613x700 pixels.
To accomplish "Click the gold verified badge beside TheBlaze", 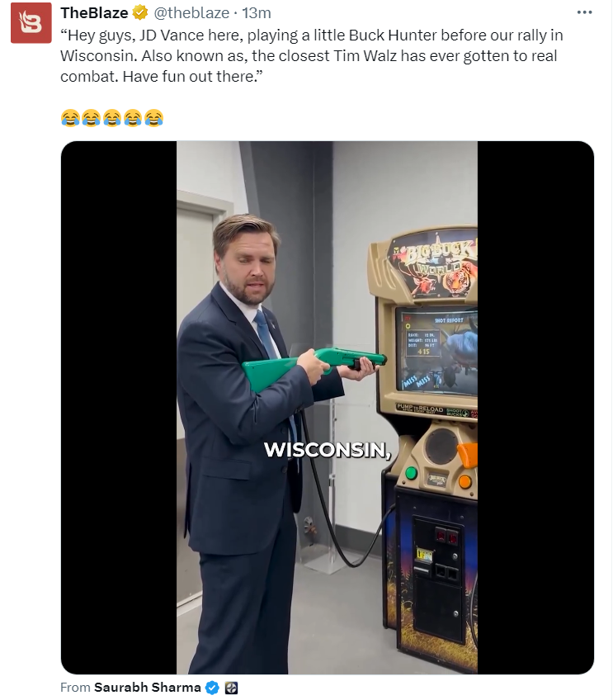I will click(140, 13).
